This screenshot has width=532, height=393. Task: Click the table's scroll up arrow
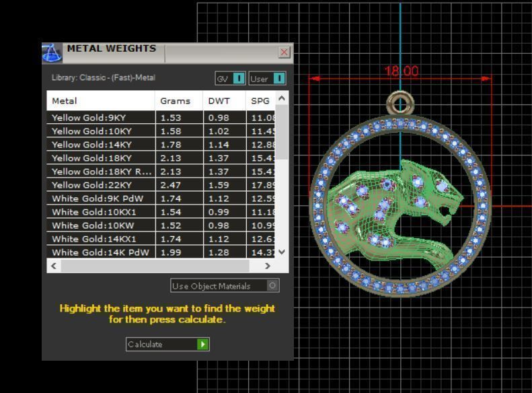click(282, 98)
